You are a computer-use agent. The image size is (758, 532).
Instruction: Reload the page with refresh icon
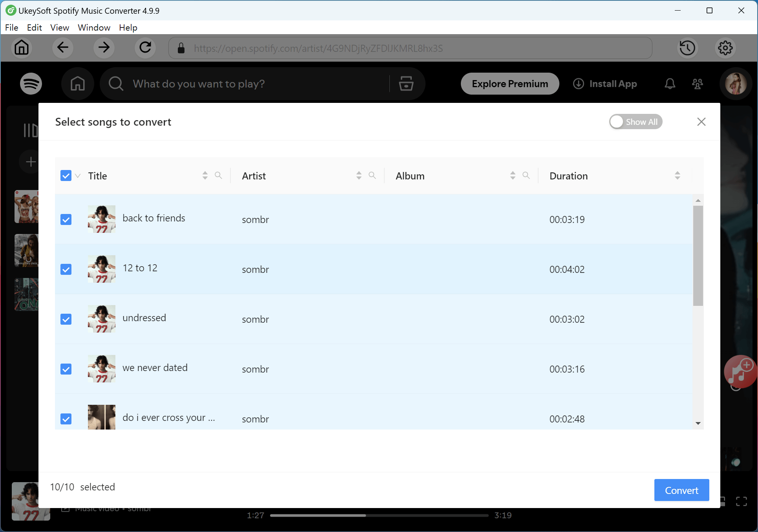click(x=145, y=48)
